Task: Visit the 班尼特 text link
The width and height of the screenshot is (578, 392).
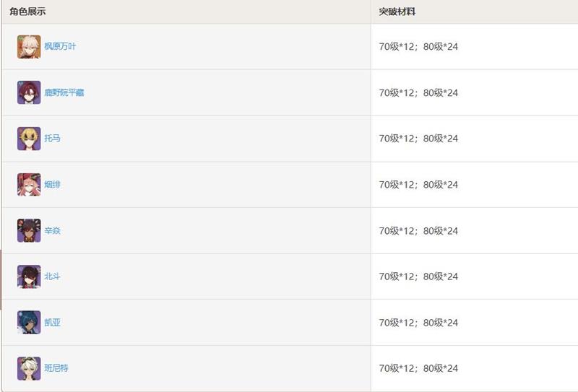Action: point(56,368)
